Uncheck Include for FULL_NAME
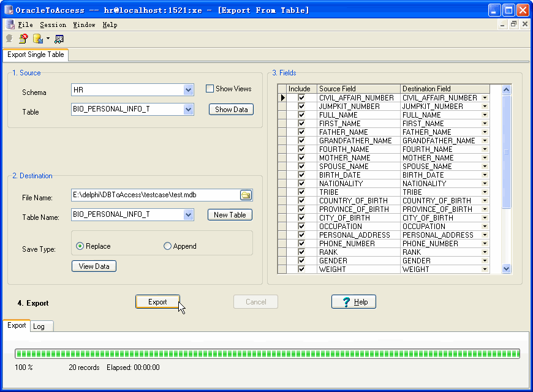This screenshot has width=533, height=392. pos(301,115)
